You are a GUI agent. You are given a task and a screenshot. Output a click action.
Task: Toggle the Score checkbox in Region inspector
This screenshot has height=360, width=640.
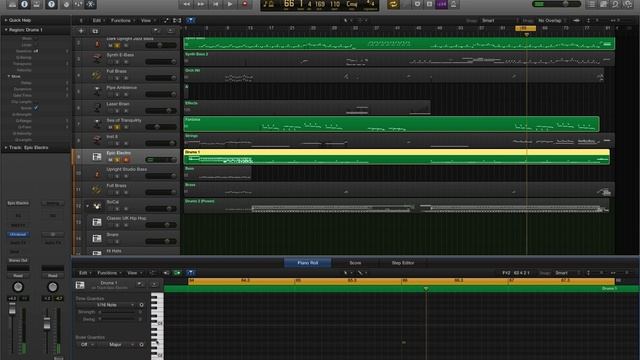(36, 108)
